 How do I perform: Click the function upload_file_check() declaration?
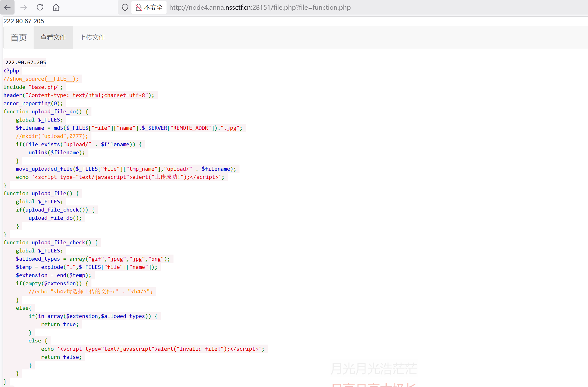pos(51,242)
